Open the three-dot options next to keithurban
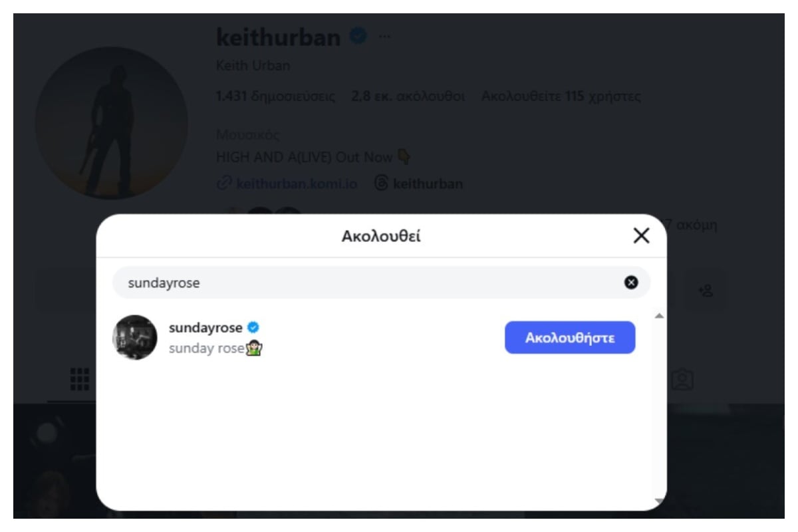The image size is (798, 532). [384, 37]
